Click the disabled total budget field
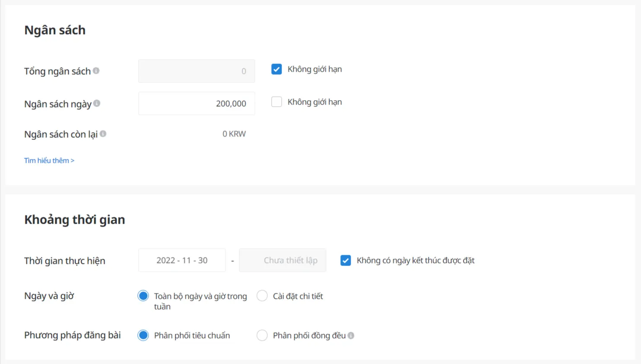Viewport: 641px width, 364px height. point(197,71)
